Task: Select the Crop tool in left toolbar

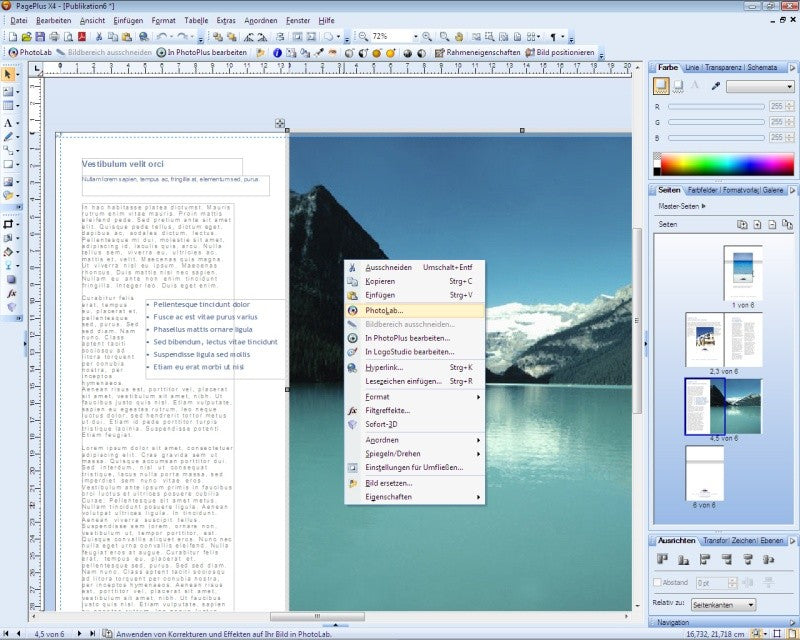Action: (x=8, y=225)
